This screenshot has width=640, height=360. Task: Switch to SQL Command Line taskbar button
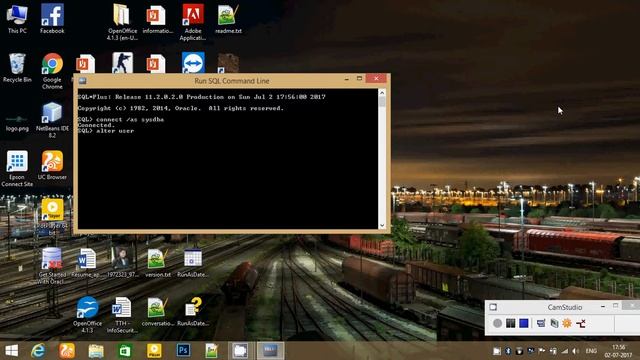point(270,351)
